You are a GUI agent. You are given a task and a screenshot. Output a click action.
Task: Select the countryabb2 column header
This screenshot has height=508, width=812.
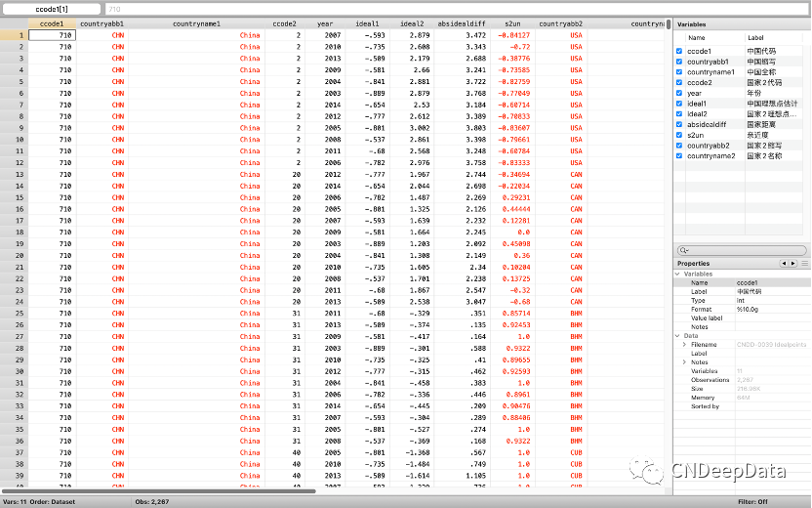point(561,23)
